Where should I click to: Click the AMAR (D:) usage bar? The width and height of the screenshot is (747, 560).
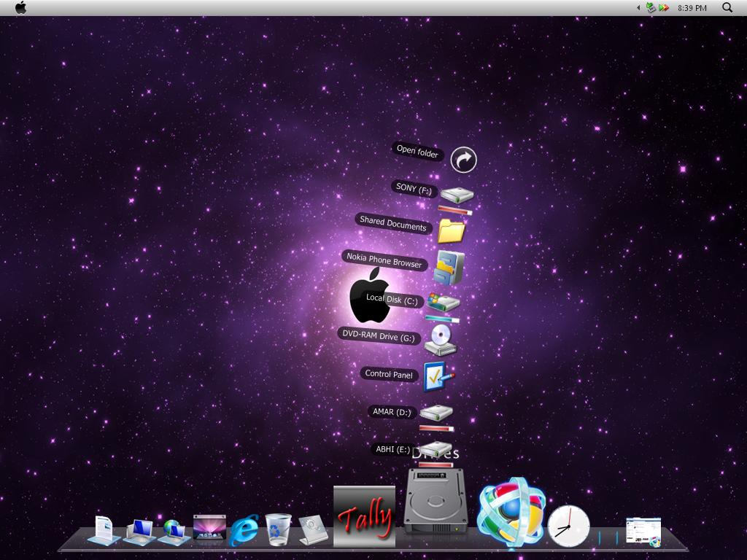click(436, 429)
